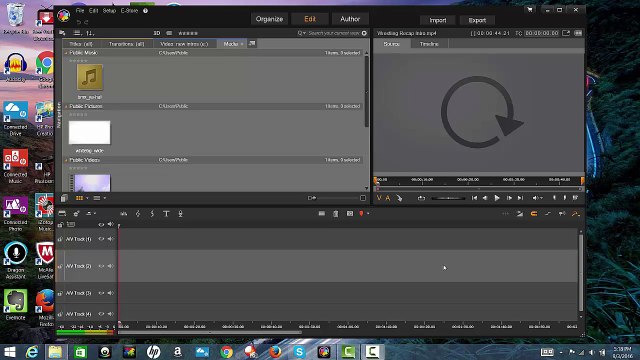Step forward one frame in preview
640x360 pixels.
(509, 198)
